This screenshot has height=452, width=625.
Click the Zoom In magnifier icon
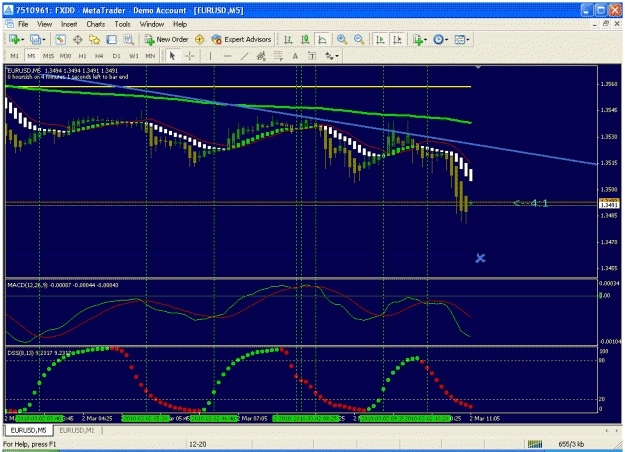coord(342,39)
